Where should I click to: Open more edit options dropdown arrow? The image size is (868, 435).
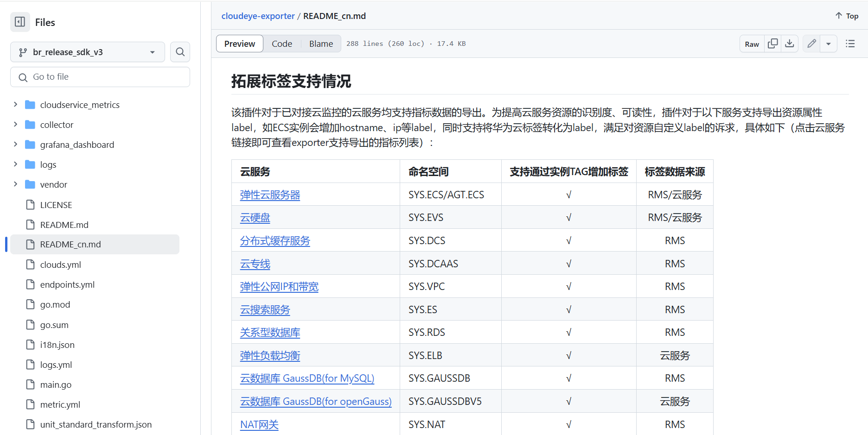tap(829, 43)
